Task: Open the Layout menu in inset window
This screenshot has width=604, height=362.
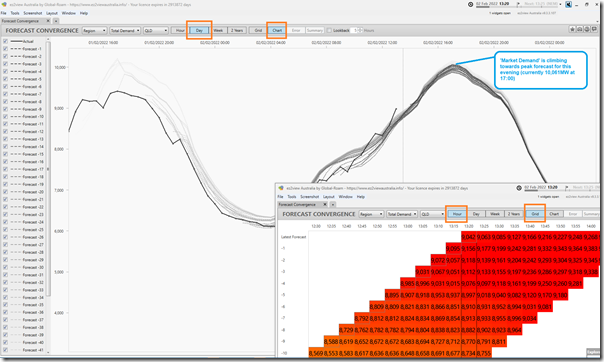Action: (x=329, y=197)
